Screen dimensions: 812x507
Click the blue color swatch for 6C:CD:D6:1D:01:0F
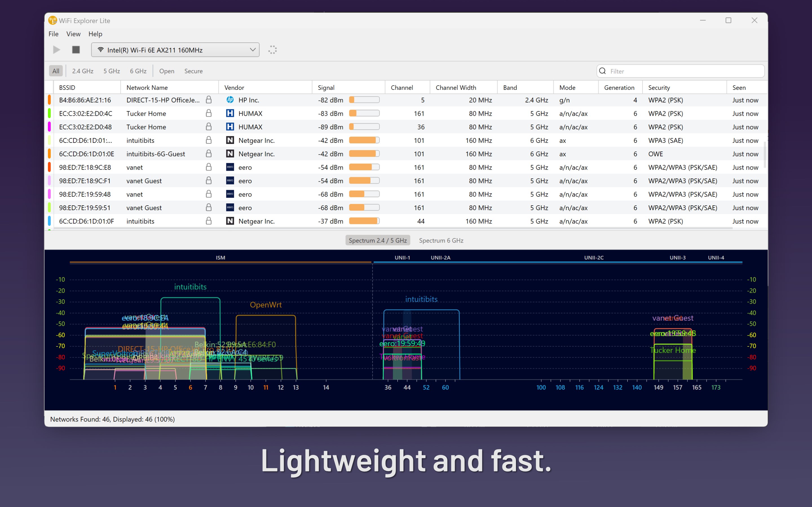point(49,221)
